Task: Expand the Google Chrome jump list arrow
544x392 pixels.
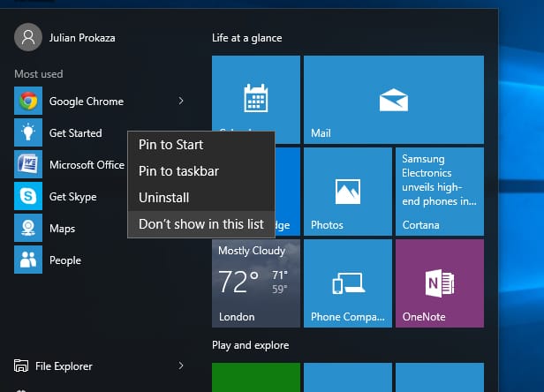Action: click(181, 101)
